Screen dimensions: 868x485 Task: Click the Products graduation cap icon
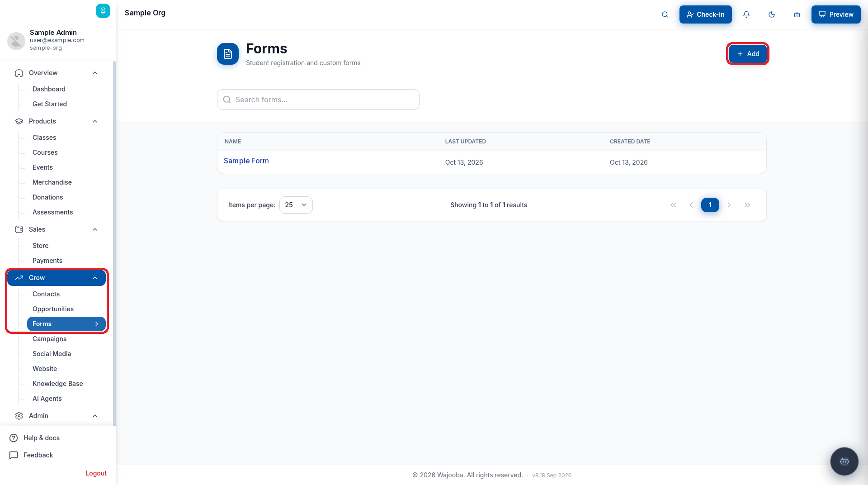point(19,121)
